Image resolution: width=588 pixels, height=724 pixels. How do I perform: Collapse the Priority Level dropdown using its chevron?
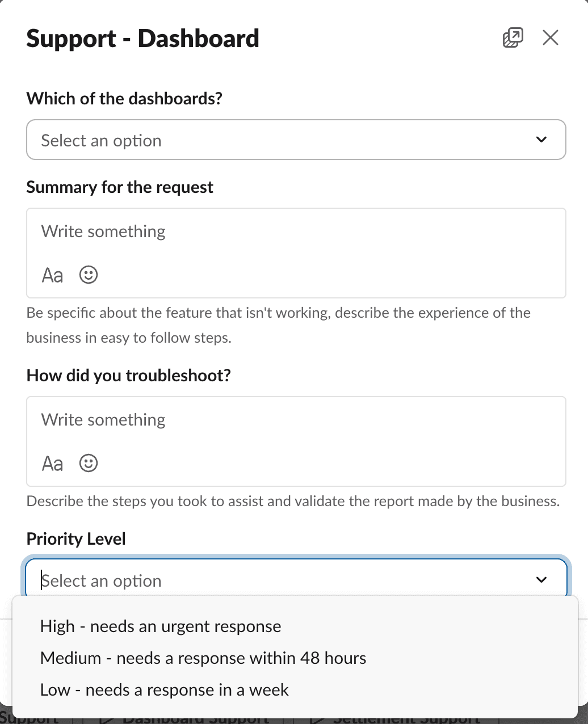pyautogui.click(x=541, y=580)
